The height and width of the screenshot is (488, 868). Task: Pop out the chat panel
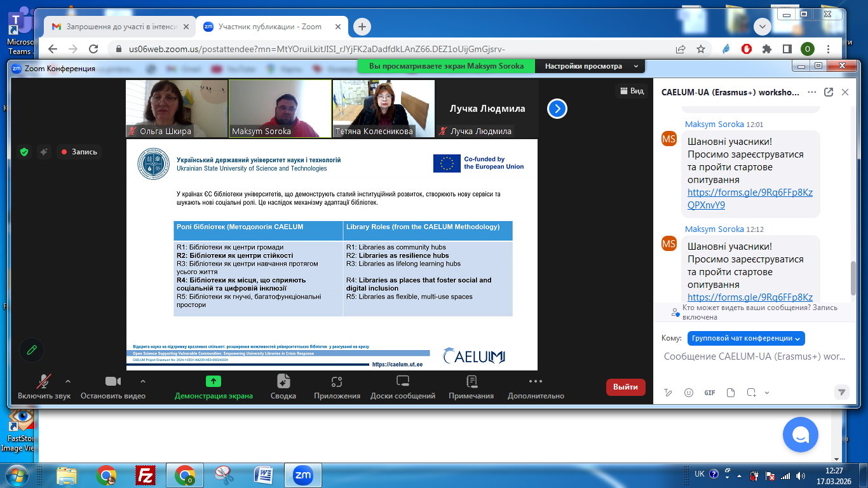pos(829,92)
